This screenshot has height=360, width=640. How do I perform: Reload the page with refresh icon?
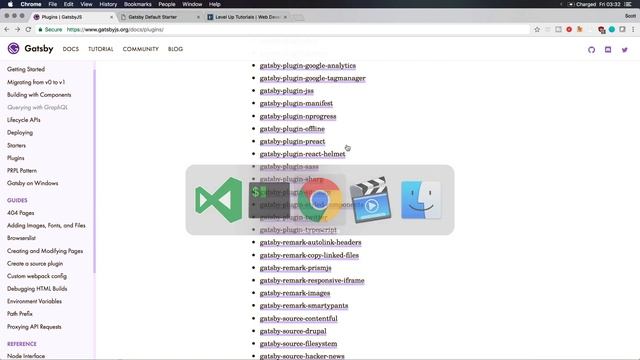(x=28, y=29)
